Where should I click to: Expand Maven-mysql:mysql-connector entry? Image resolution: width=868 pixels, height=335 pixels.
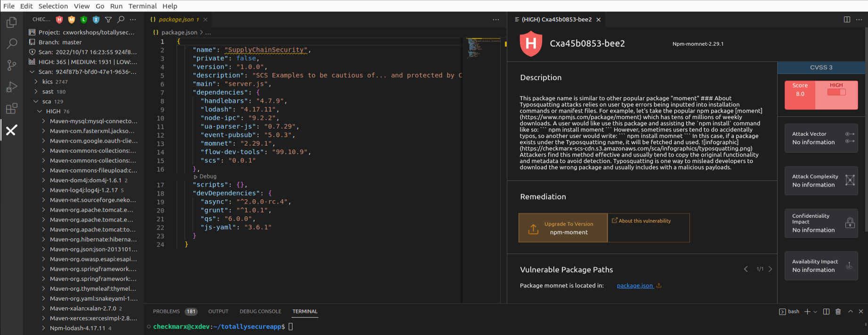pos(43,121)
